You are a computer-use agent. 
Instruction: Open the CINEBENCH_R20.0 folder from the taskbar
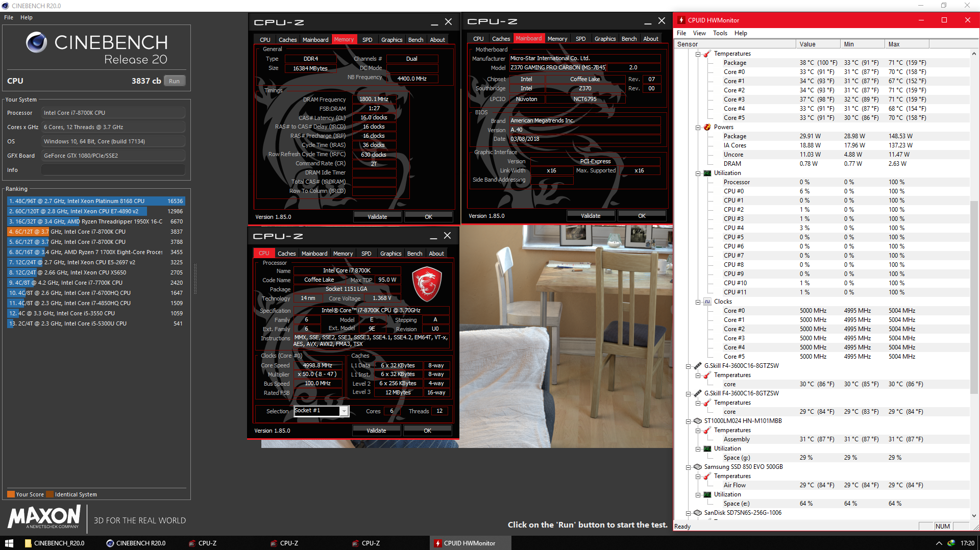[55, 543]
